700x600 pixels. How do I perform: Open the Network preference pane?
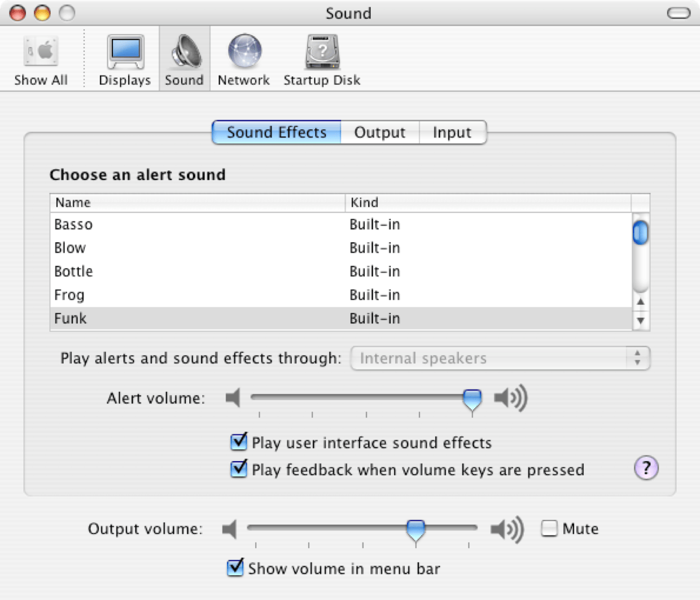click(244, 60)
